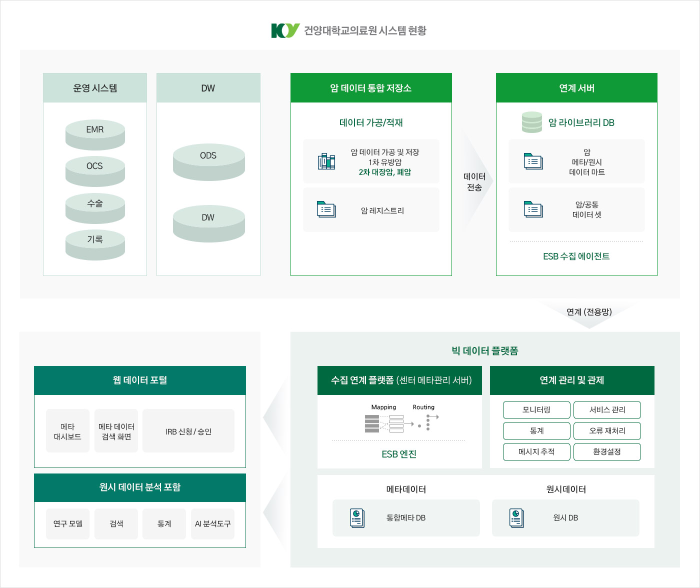The width and height of the screenshot is (700, 588).
Task: Click the IRB 신청 / 승인 tile
Action: click(188, 431)
